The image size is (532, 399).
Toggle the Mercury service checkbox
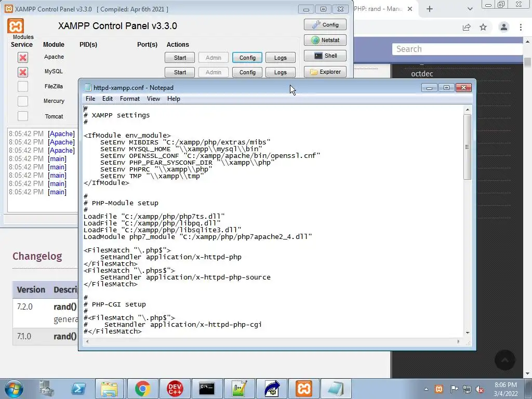23,101
